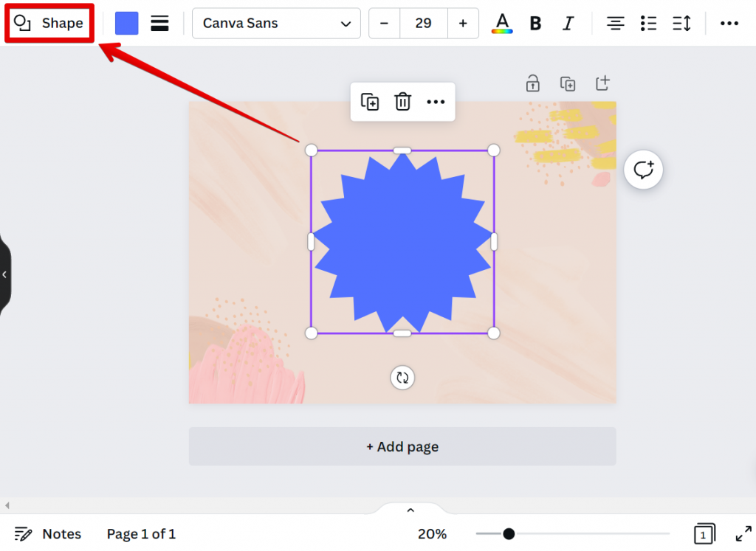Delete the selected shape with trash icon
This screenshot has width=756, height=551.
tap(402, 102)
